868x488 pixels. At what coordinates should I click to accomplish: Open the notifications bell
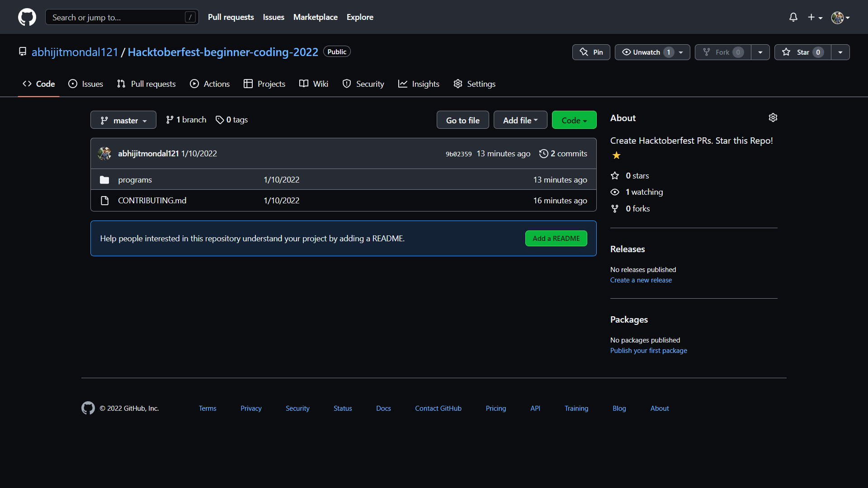click(x=793, y=17)
